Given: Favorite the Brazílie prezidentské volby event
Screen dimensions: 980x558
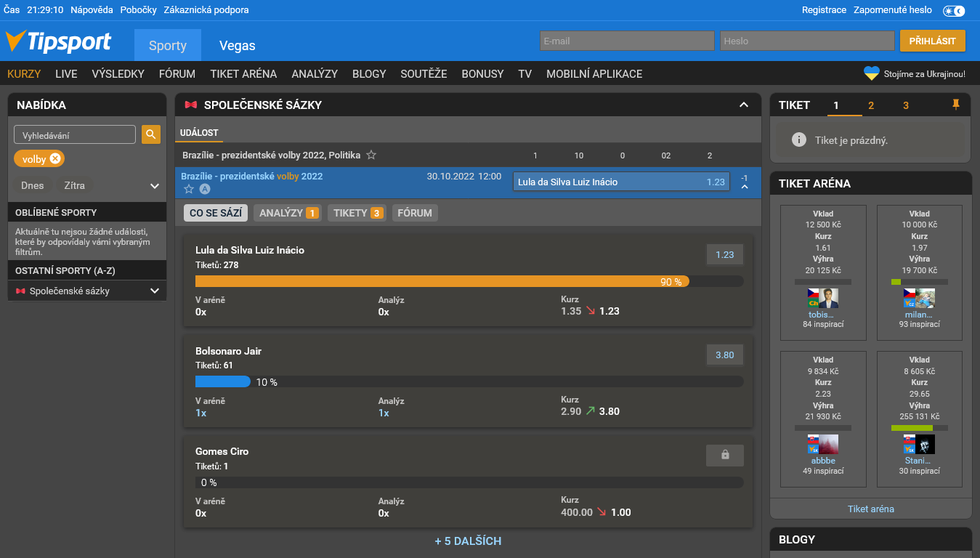Looking at the screenshot, I should tap(189, 189).
